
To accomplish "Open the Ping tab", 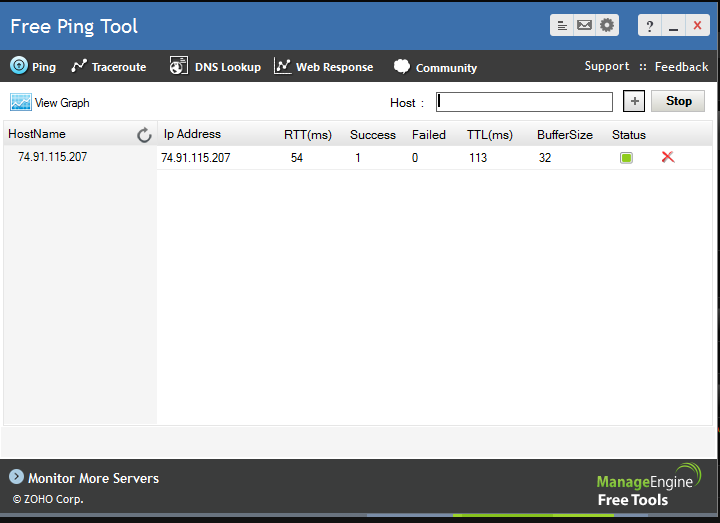I will (x=33, y=67).
